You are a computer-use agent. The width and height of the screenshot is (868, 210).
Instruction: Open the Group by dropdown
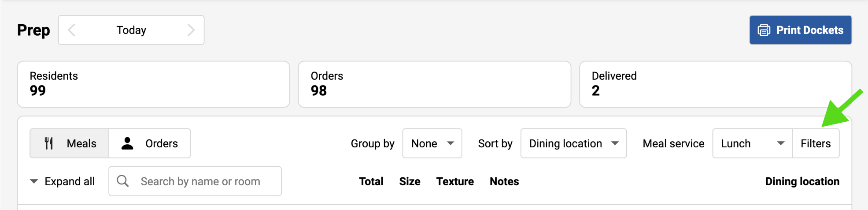432,143
